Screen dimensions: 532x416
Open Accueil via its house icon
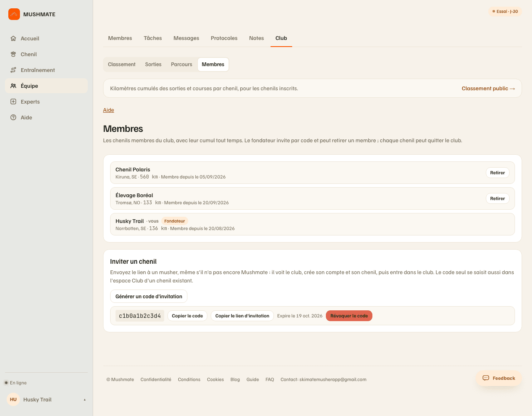tap(13, 38)
